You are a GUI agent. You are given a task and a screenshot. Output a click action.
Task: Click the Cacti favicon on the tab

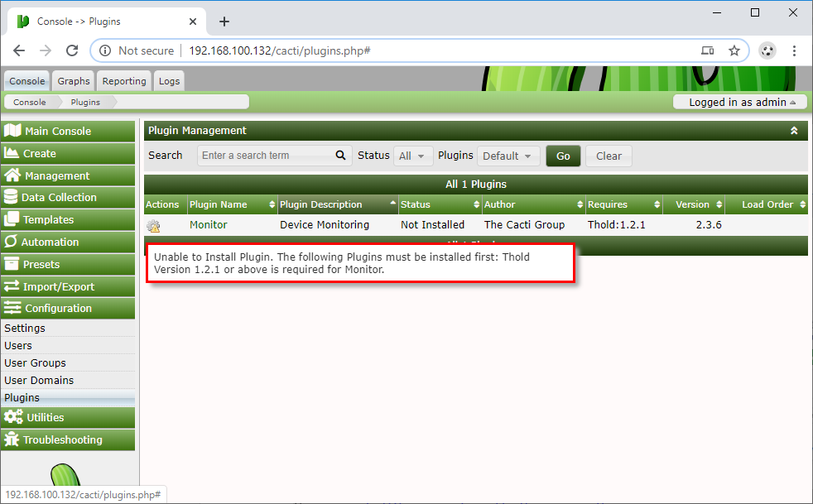[x=23, y=22]
